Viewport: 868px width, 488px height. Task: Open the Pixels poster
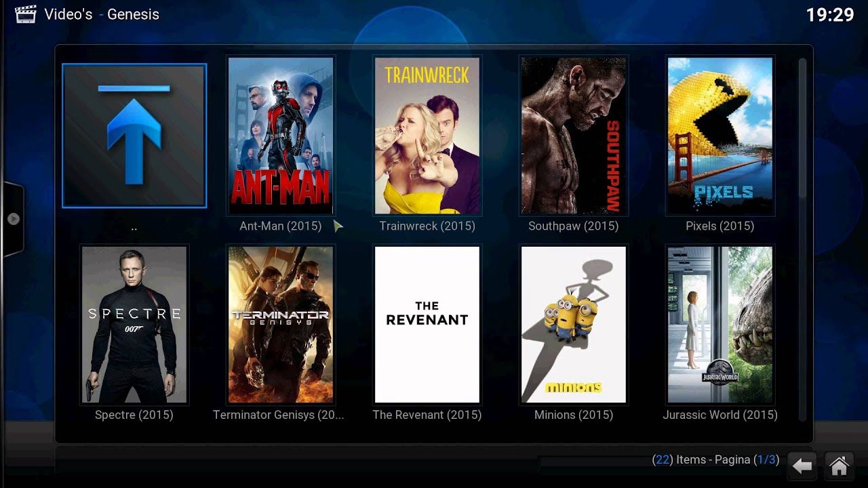[720, 136]
